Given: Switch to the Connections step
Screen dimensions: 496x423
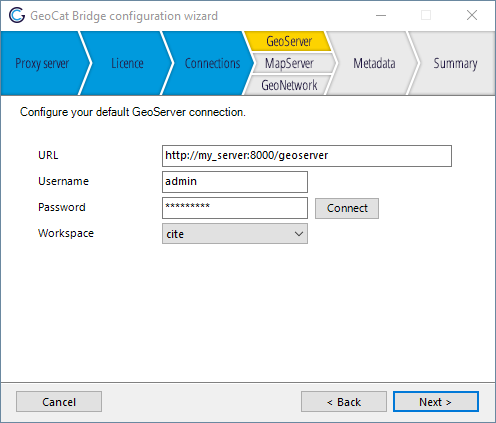Looking at the screenshot, I should pyautogui.click(x=212, y=63).
